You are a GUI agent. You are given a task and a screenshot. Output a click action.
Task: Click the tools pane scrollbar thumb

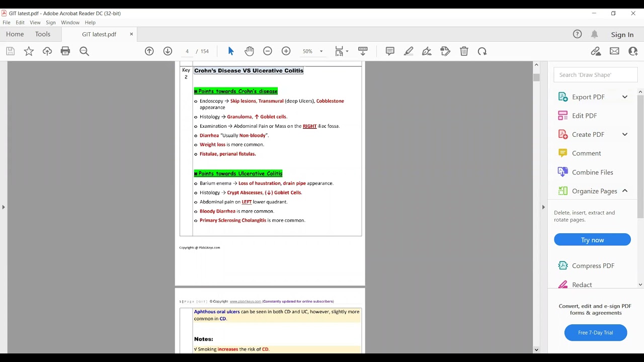point(640,156)
